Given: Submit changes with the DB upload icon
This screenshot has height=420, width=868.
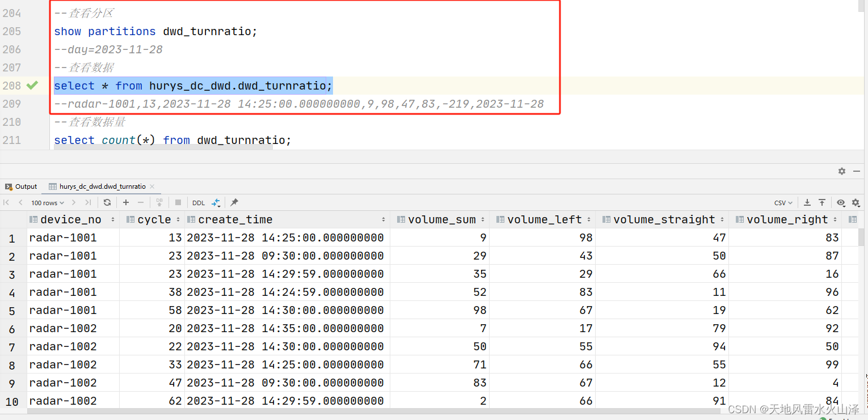Looking at the screenshot, I should click(159, 202).
